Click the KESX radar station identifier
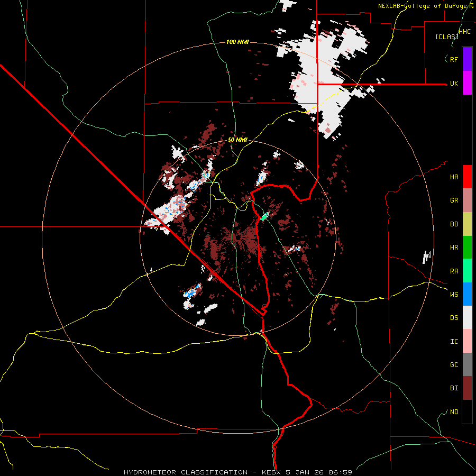This screenshot has width=476, height=476. (271, 472)
